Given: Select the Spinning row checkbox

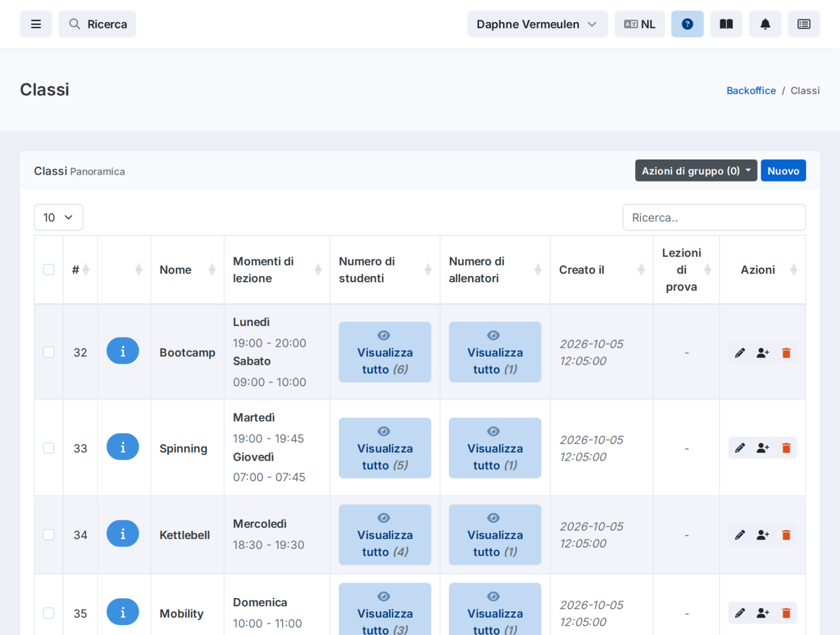Looking at the screenshot, I should coord(49,448).
